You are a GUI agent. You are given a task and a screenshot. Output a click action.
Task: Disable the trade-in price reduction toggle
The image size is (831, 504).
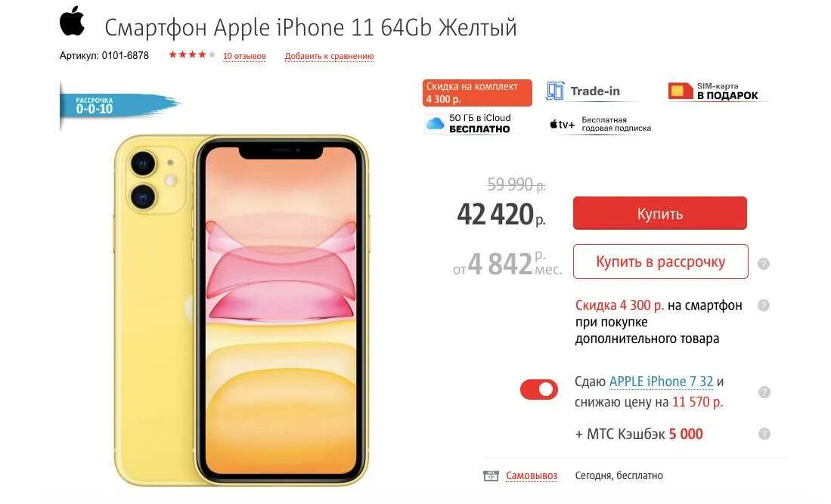click(x=539, y=390)
